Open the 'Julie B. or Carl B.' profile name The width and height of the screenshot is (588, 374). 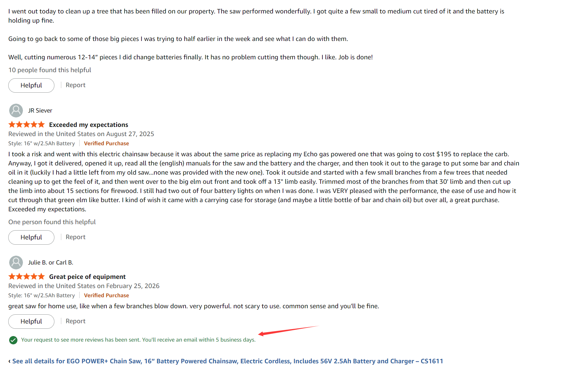[50, 262]
